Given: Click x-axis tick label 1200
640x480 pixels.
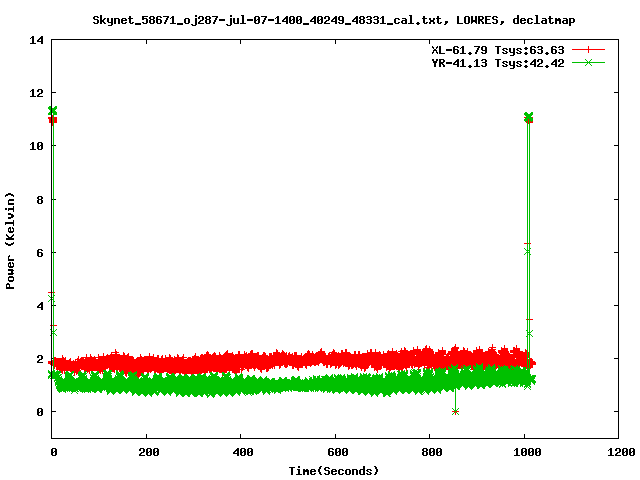Looking at the screenshot, I should point(621,452).
